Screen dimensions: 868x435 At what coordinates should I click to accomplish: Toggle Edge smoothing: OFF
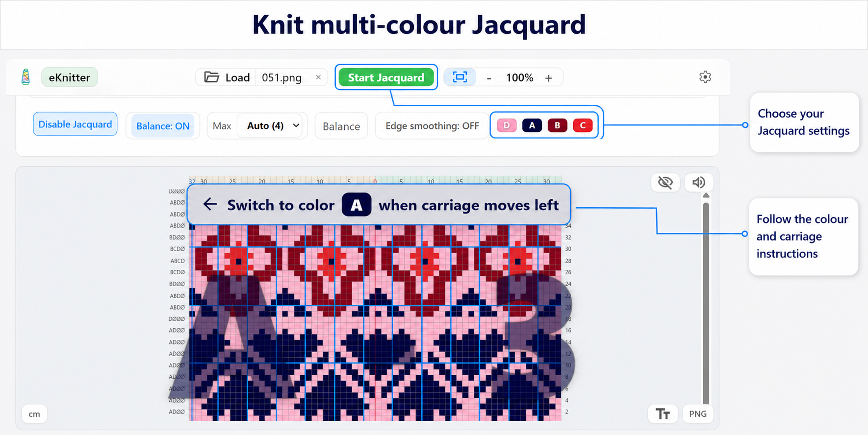pyautogui.click(x=432, y=126)
